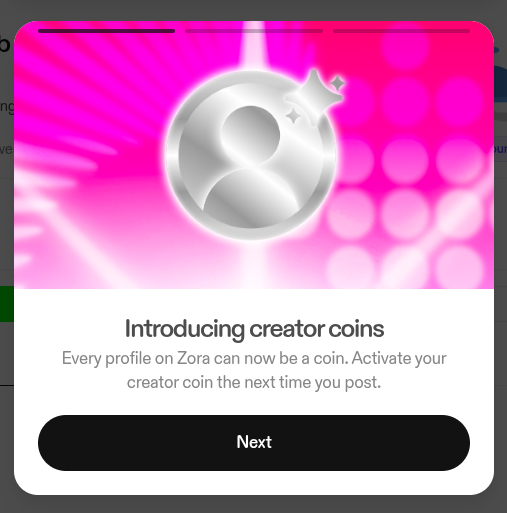Click the tiny sparkle inside coin rim
Image resolution: width=507 pixels, height=513 pixels.
[293, 116]
